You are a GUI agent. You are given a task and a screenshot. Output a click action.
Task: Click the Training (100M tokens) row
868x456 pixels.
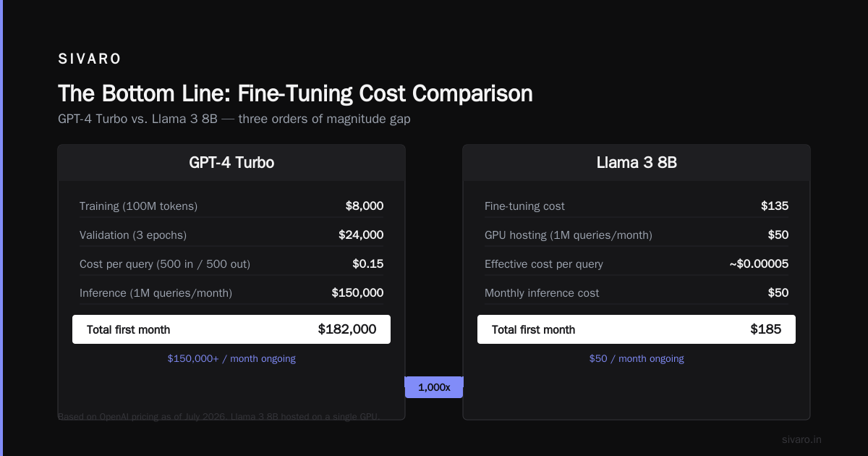231,206
